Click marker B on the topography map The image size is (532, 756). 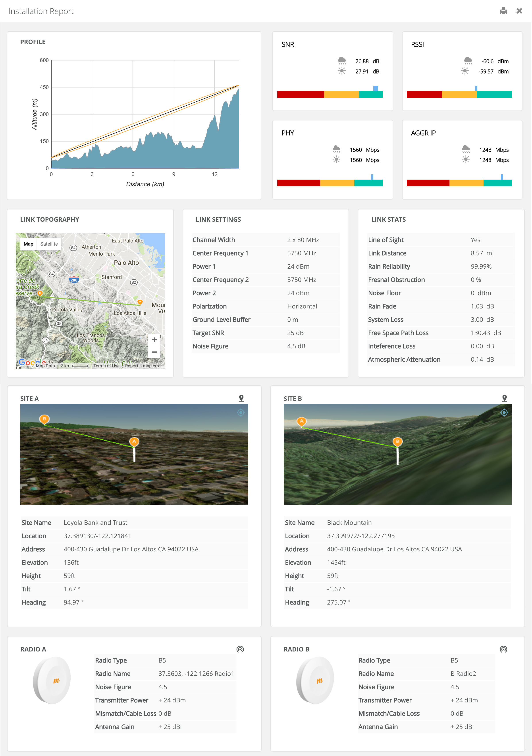click(40, 293)
